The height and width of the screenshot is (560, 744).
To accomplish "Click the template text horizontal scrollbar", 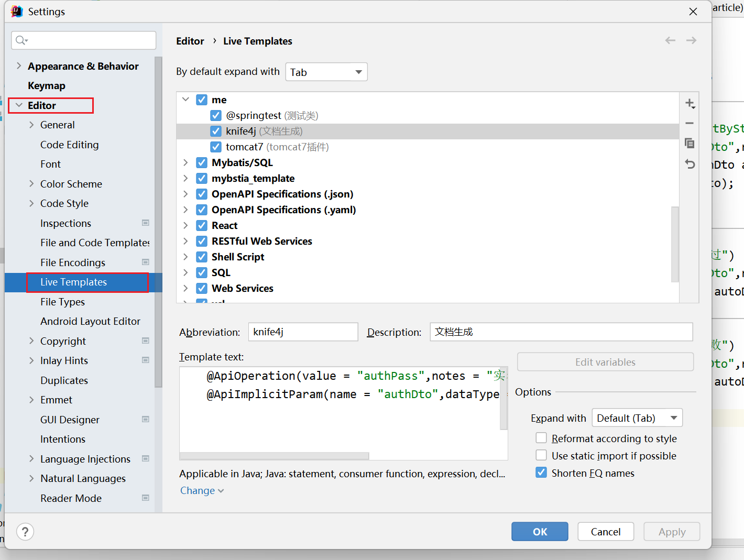I will (274, 456).
